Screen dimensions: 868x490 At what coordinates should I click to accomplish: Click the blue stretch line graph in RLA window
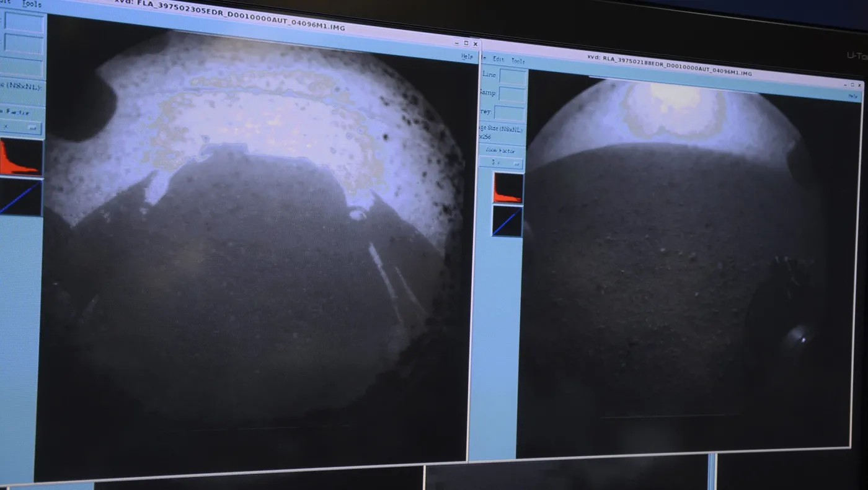tap(507, 221)
